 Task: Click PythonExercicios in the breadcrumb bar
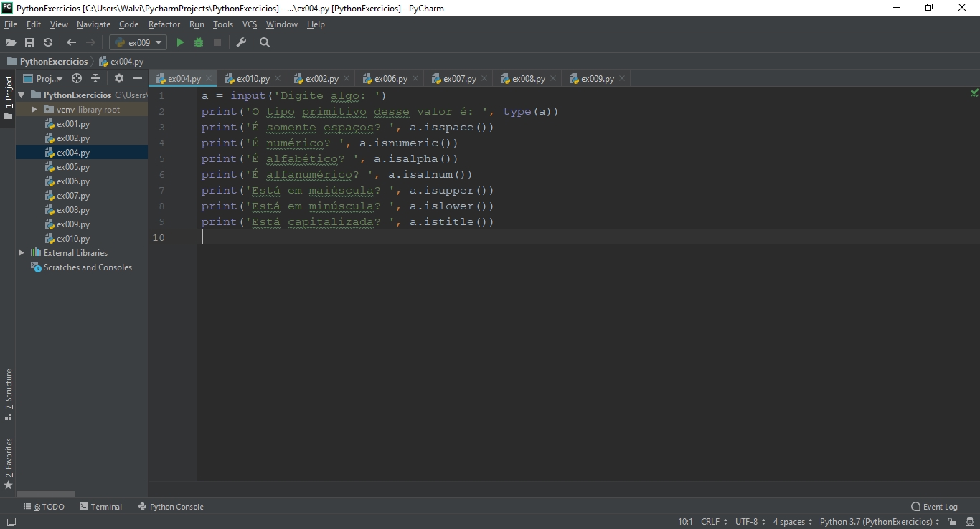[x=47, y=62]
